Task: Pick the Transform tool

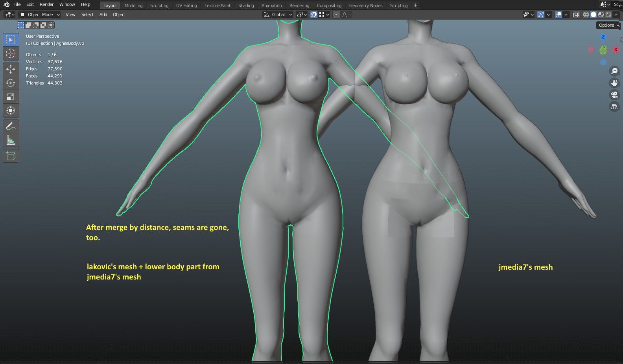Action: pyautogui.click(x=11, y=110)
